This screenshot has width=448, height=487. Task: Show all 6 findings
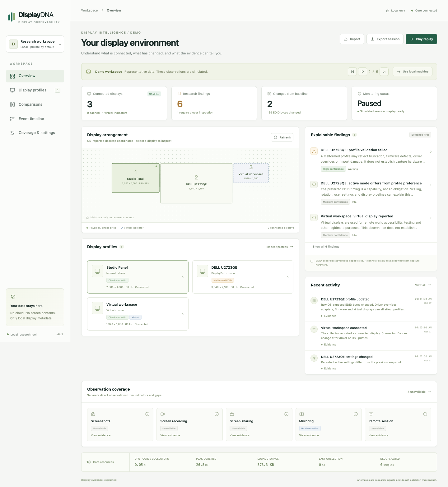click(326, 247)
